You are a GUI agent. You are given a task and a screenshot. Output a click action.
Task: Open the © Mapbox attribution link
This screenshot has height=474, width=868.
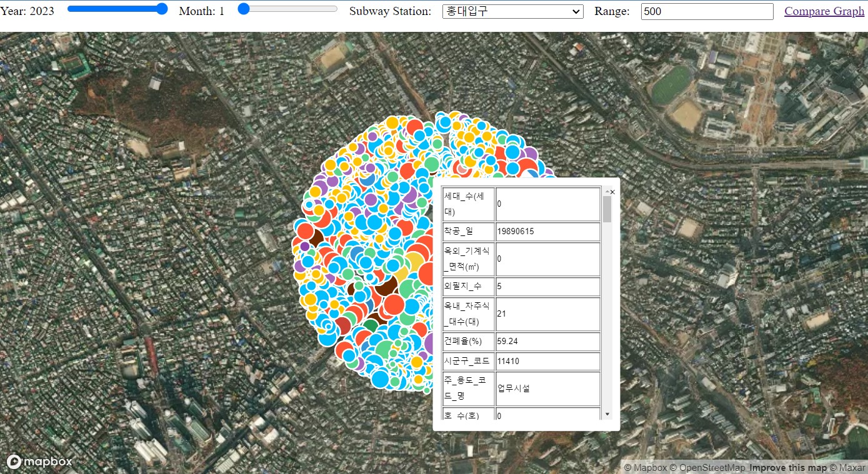(646, 468)
